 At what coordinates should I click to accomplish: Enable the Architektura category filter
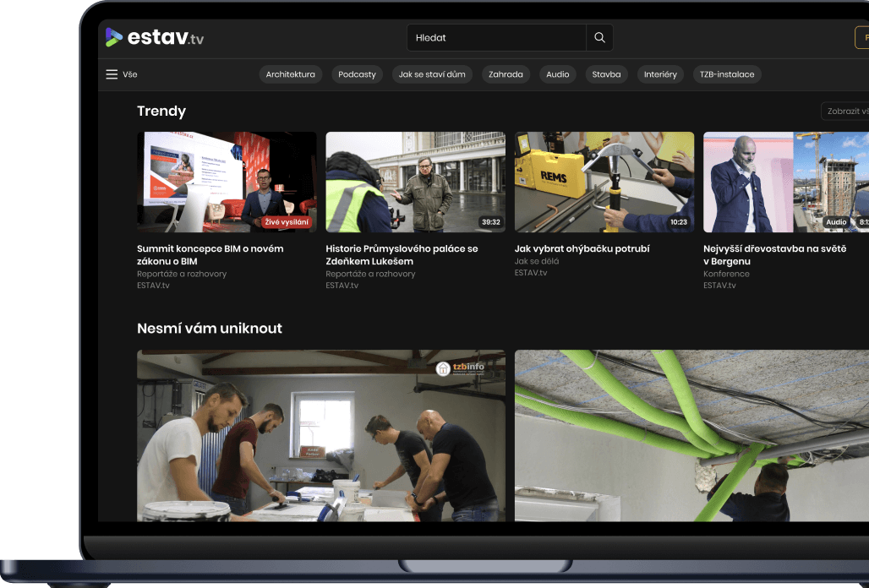pos(291,74)
